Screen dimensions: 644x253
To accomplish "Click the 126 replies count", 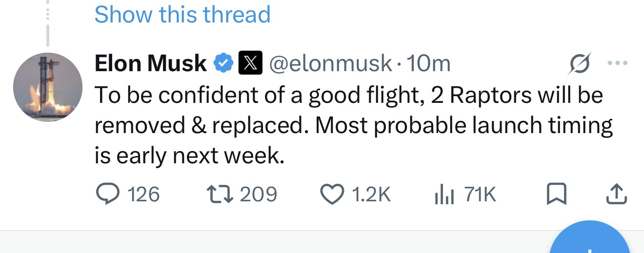I will (x=143, y=195).
